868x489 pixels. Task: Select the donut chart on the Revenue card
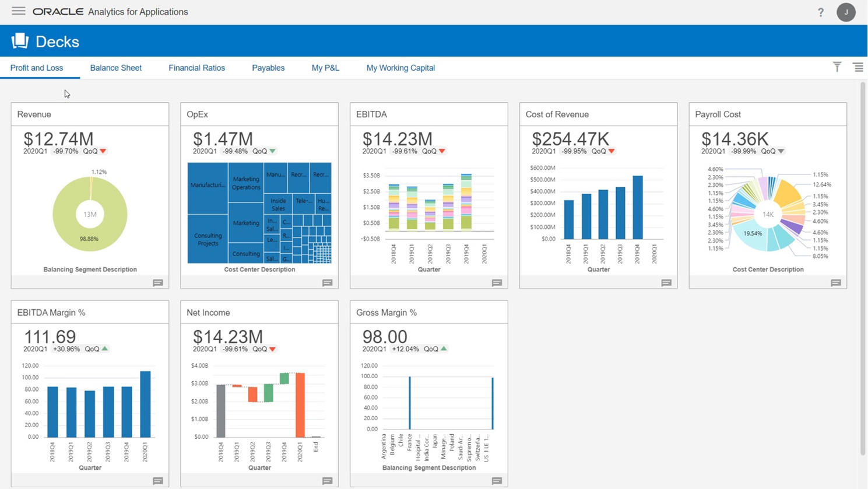click(x=90, y=214)
